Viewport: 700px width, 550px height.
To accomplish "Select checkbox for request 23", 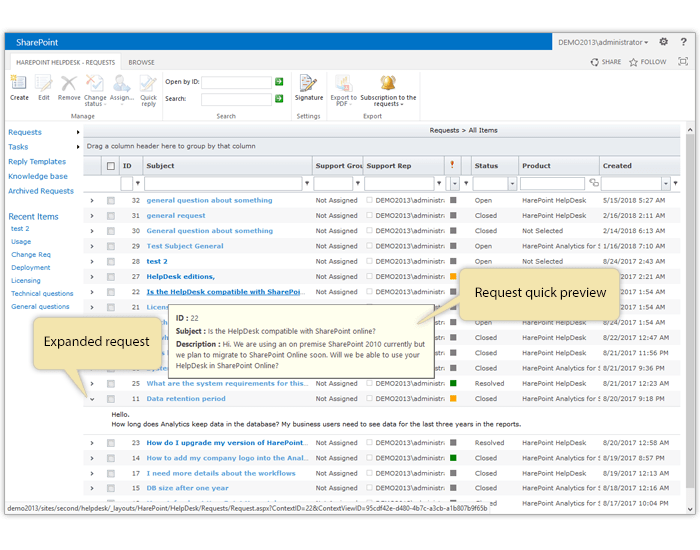I will click(x=111, y=443).
